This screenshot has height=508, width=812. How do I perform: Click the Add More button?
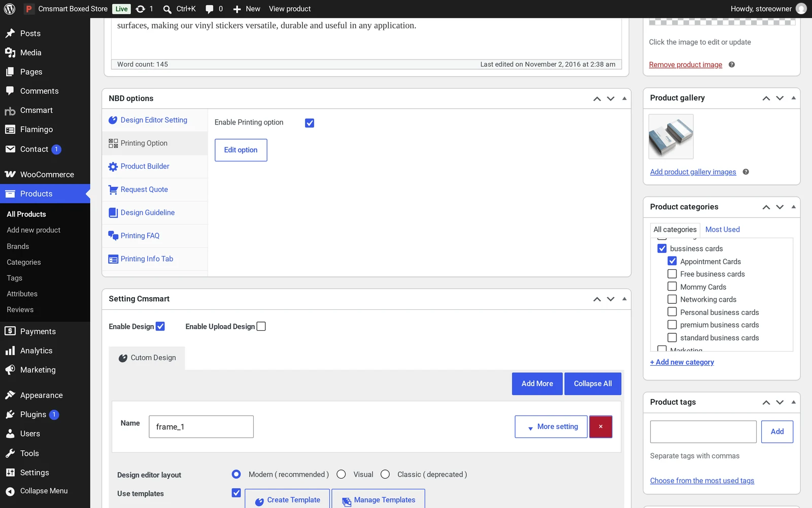537,384
